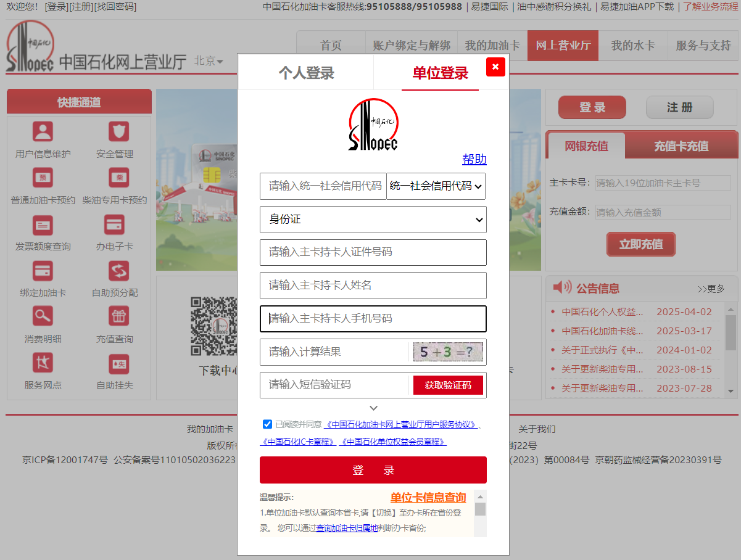Open the 自助预分配 icon

118,271
